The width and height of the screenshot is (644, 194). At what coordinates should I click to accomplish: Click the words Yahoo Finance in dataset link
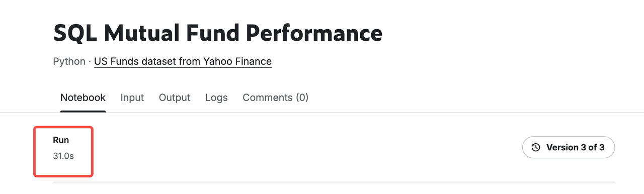coord(237,61)
